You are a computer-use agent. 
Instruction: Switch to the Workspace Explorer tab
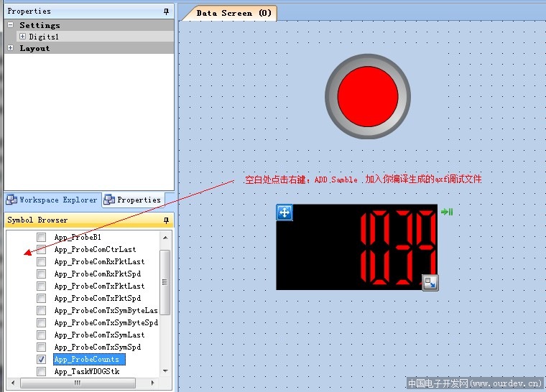pyautogui.click(x=52, y=200)
